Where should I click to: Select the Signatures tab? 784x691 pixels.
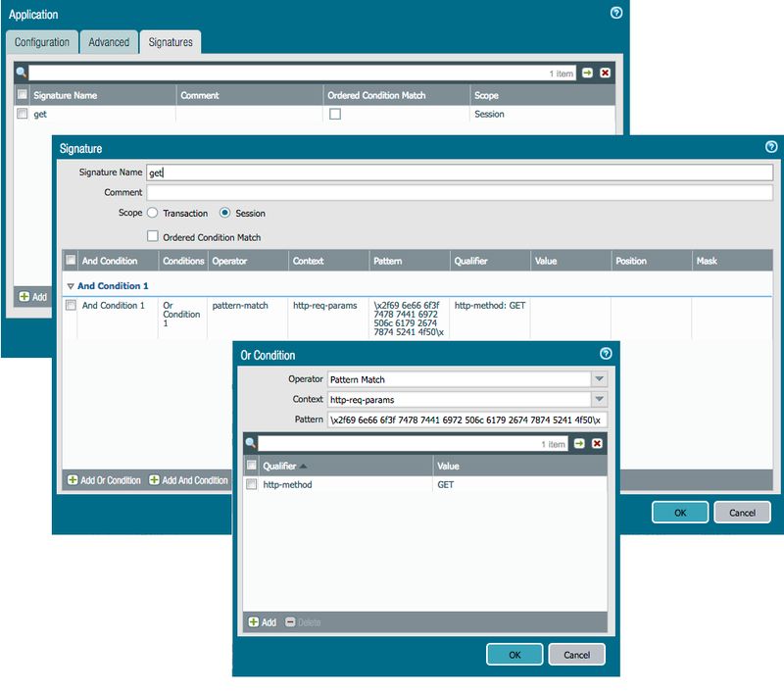click(x=171, y=42)
